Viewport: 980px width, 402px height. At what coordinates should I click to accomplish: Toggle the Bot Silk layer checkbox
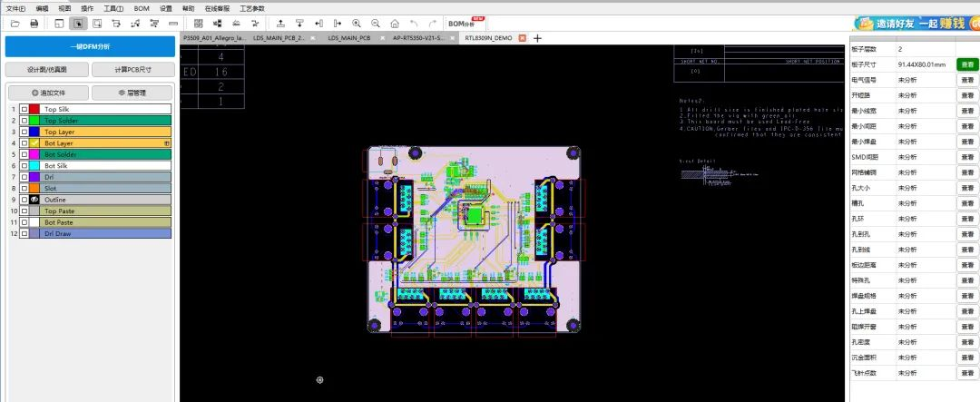click(x=24, y=166)
